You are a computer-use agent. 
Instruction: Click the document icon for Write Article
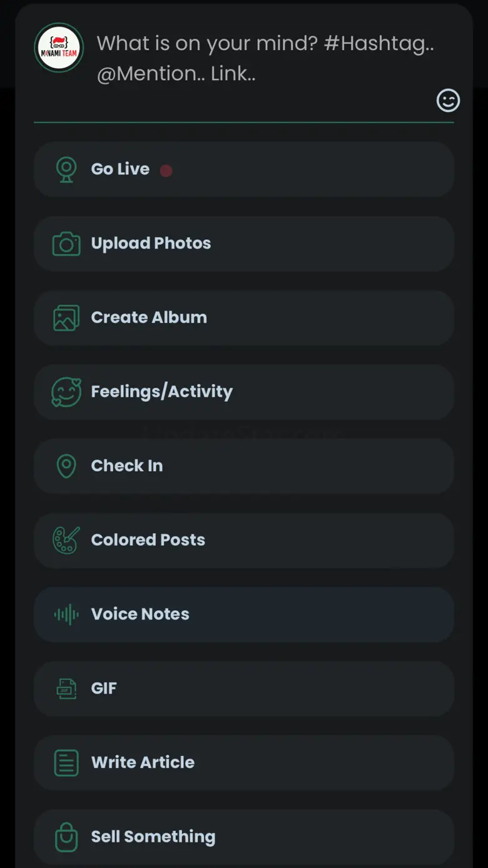click(66, 763)
